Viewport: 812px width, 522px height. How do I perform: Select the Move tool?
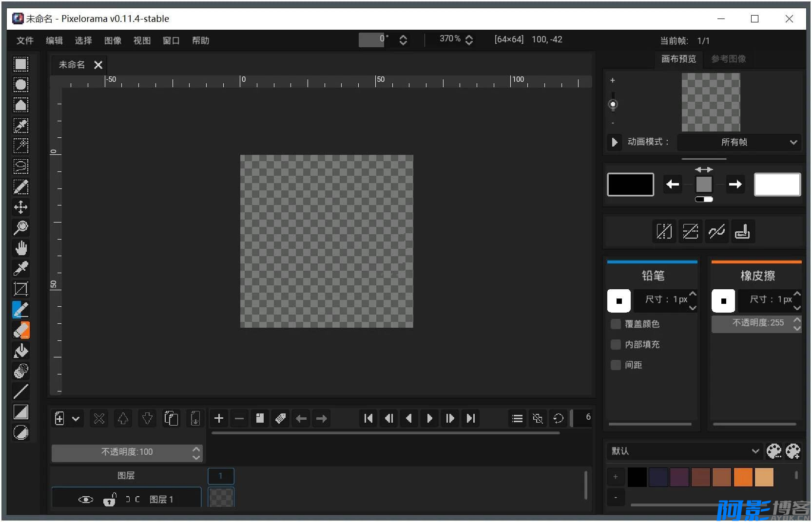[x=21, y=207]
